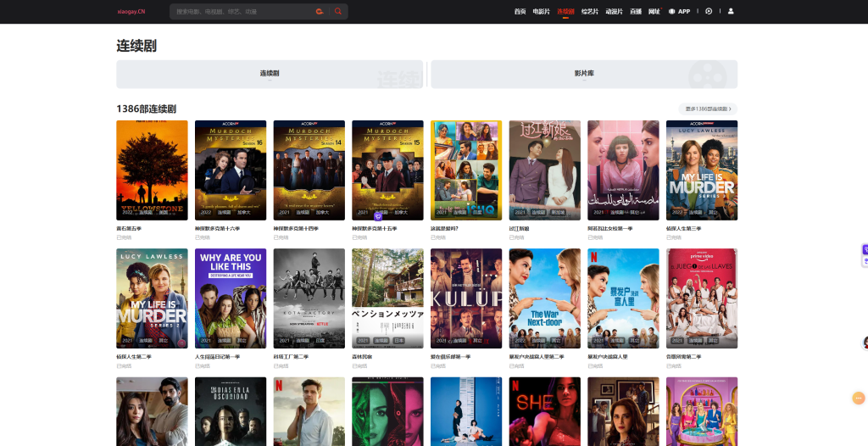
Task: Open the Kota Factory poster thumbnail
Action: [x=309, y=298]
